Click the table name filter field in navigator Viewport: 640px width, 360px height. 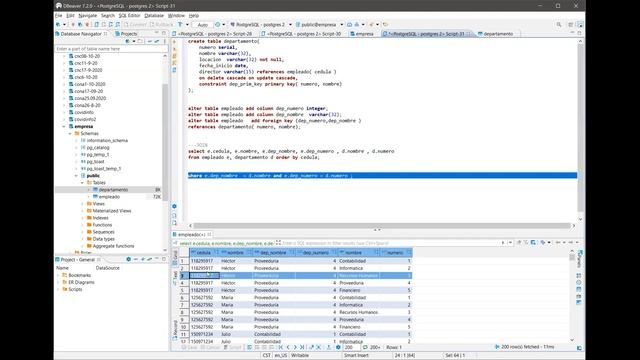click(x=111, y=49)
